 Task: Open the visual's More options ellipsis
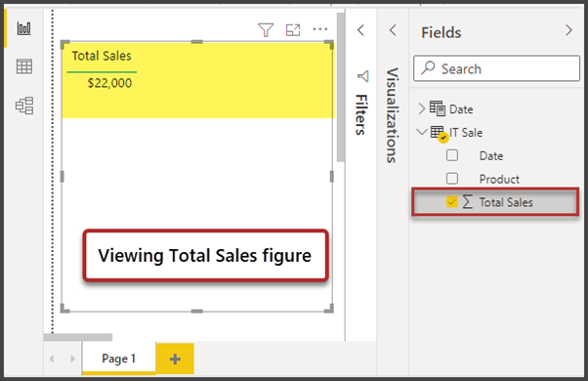pyautogui.click(x=319, y=29)
